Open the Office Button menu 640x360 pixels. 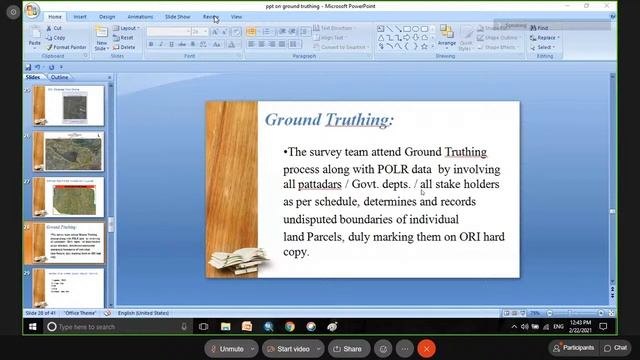click(32, 10)
